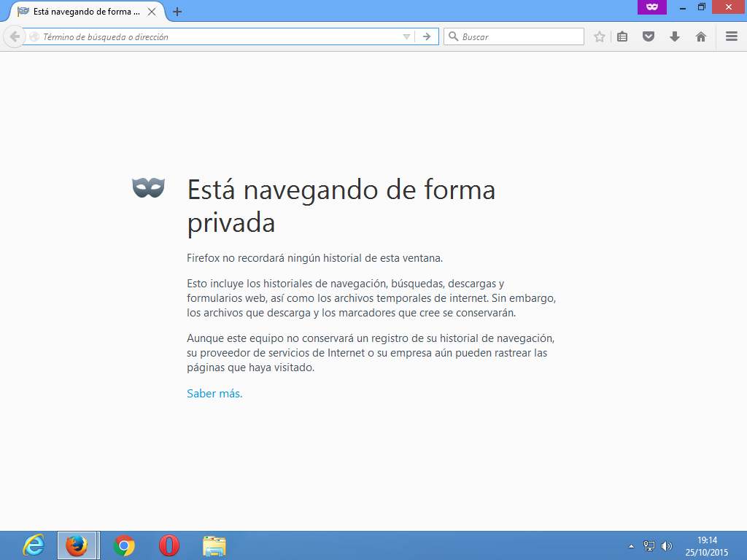Close the 'Está navegando de forma' tab

152,12
